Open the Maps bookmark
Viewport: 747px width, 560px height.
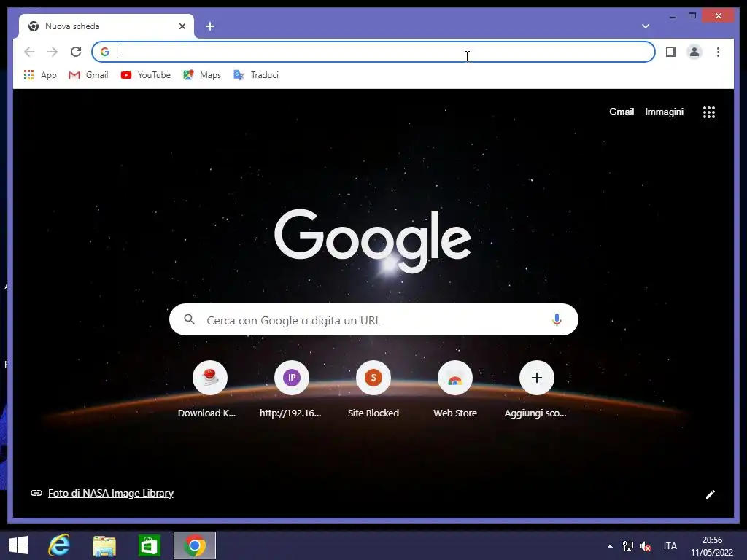coord(203,75)
